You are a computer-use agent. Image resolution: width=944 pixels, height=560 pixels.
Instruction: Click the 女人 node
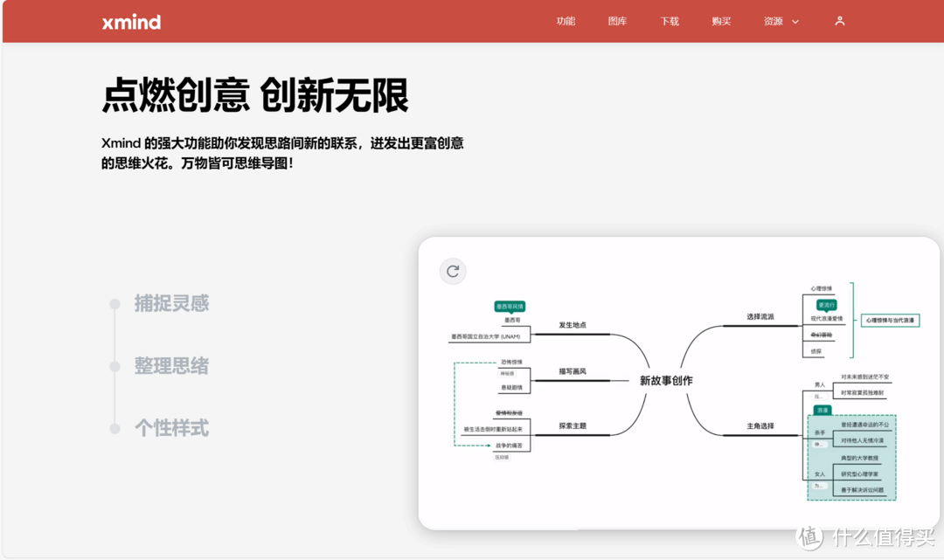coord(819,474)
